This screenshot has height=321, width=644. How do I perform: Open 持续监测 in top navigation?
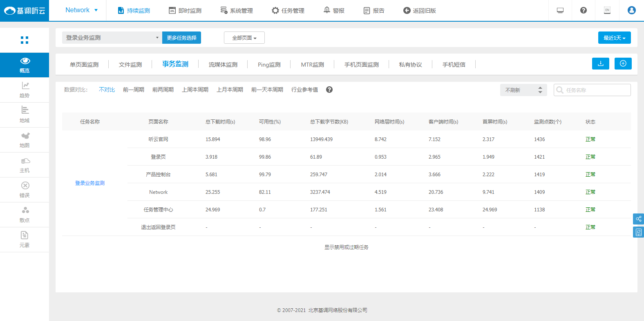(134, 11)
